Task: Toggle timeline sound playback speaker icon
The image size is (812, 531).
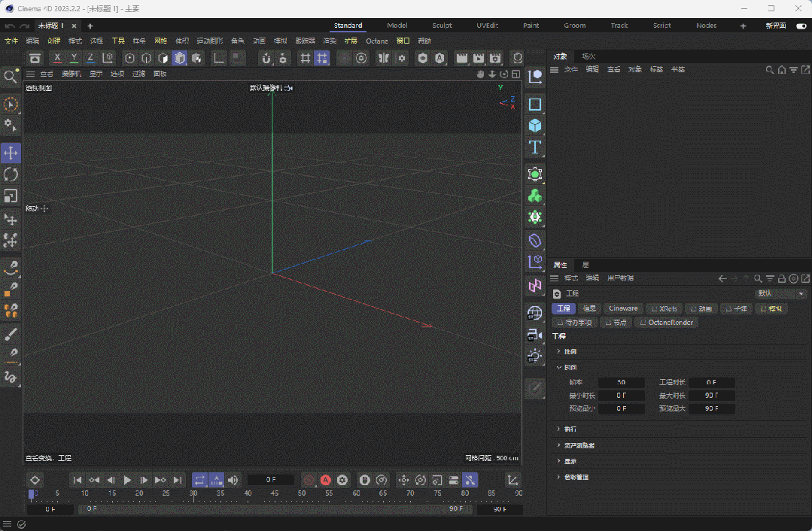Action: coord(233,480)
